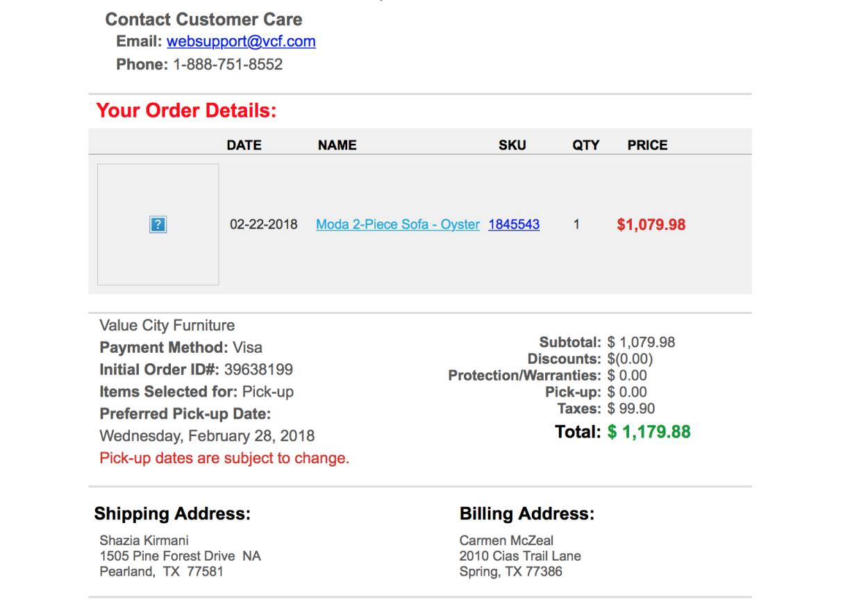Open the Moda 2-Piece Sofa - Oyster link
This screenshot has height=607, width=868.
point(397,225)
